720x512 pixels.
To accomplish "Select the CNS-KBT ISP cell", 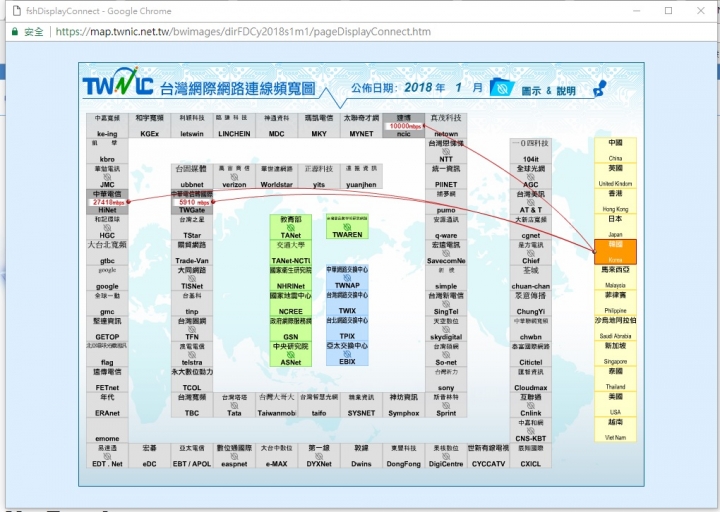I will click(x=530, y=431).
